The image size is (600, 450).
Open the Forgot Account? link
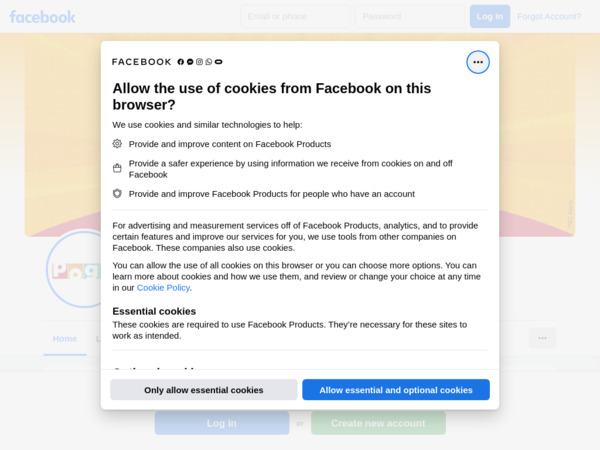pos(549,16)
